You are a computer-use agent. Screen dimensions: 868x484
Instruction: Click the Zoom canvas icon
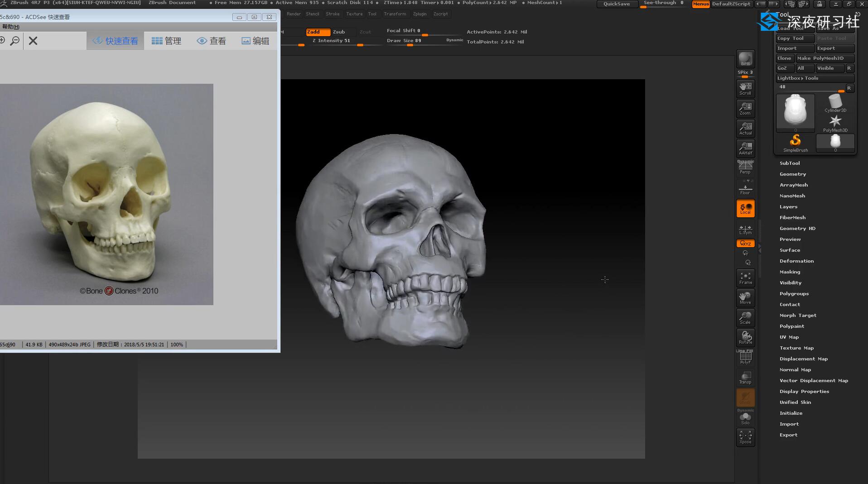(x=745, y=108)
